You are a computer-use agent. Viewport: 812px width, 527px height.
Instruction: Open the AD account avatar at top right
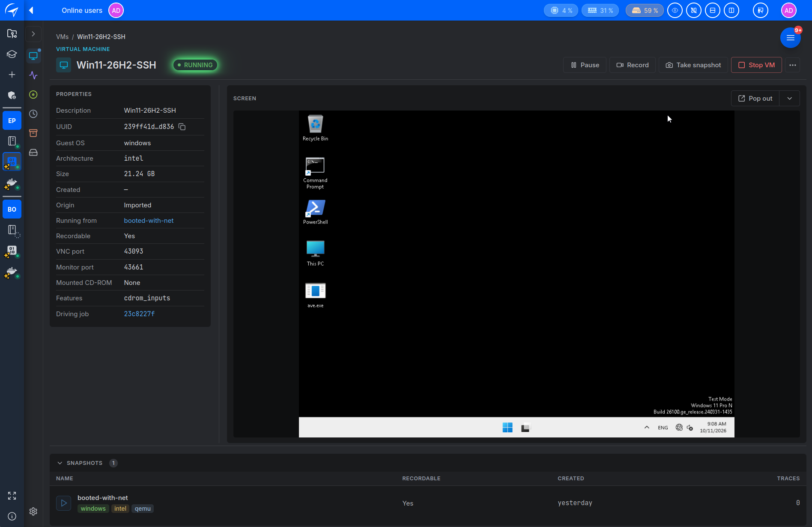pyautogui.click(x=789, y=10)
